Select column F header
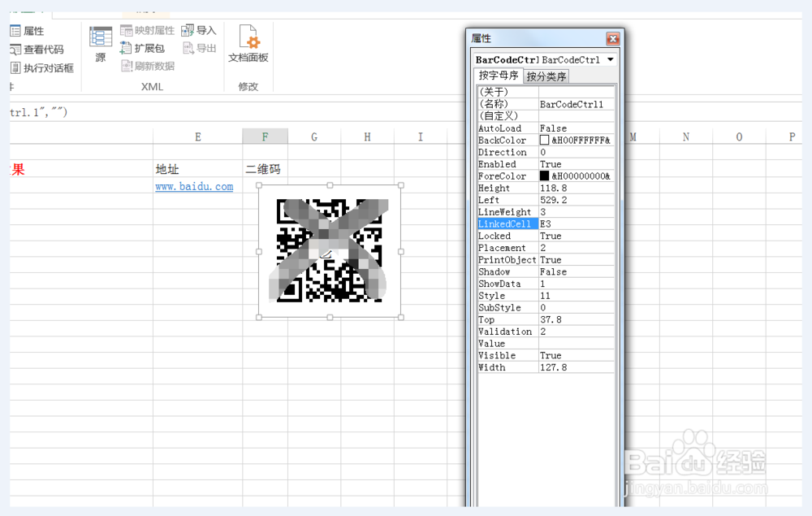Image resolution: width=812 pixels, height=516 pixels. click(266, 137)
